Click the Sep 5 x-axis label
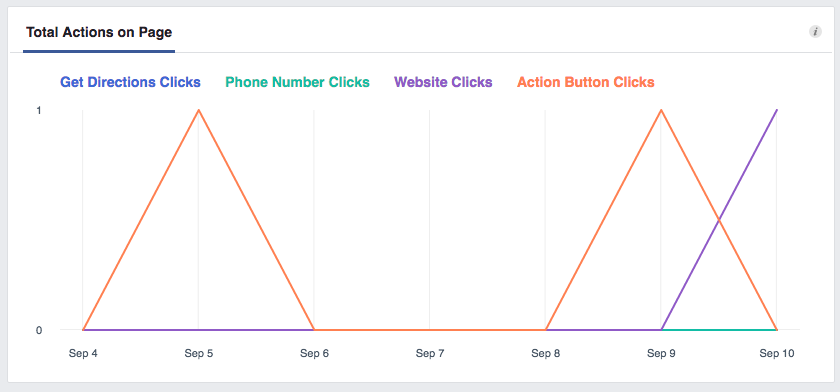The width and height of the screenshot is (840, 392). click(x=199, y=353)
